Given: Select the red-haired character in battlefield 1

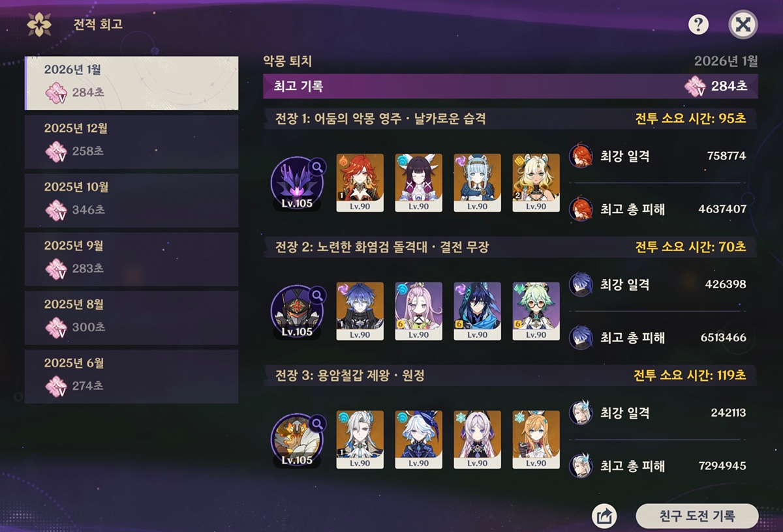Looking at the screenshot, I should tap(360, 183).
